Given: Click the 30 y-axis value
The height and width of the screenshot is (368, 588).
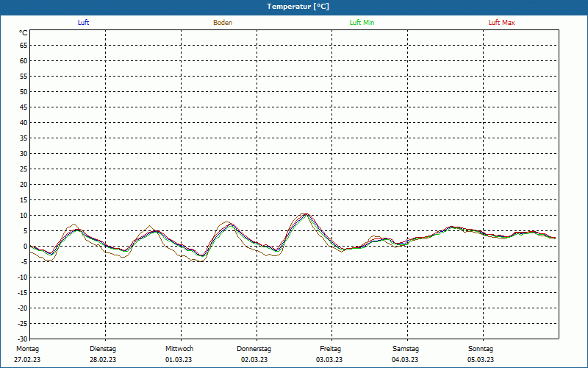Looking at the screenshot, I should 24,154.
